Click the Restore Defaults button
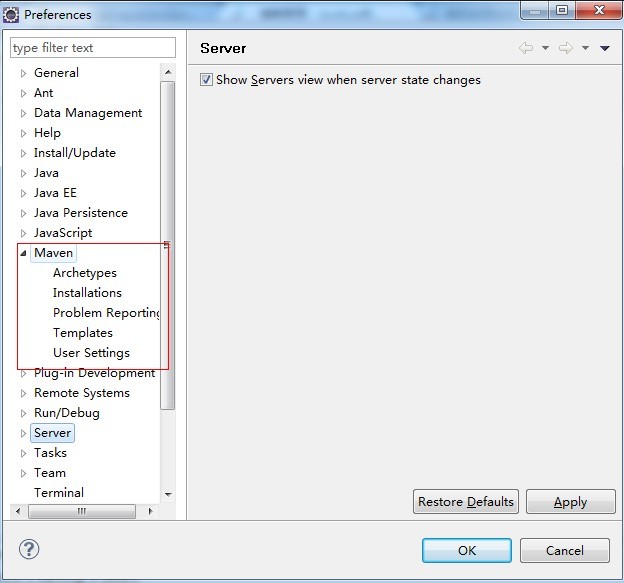 pos(466,501)
